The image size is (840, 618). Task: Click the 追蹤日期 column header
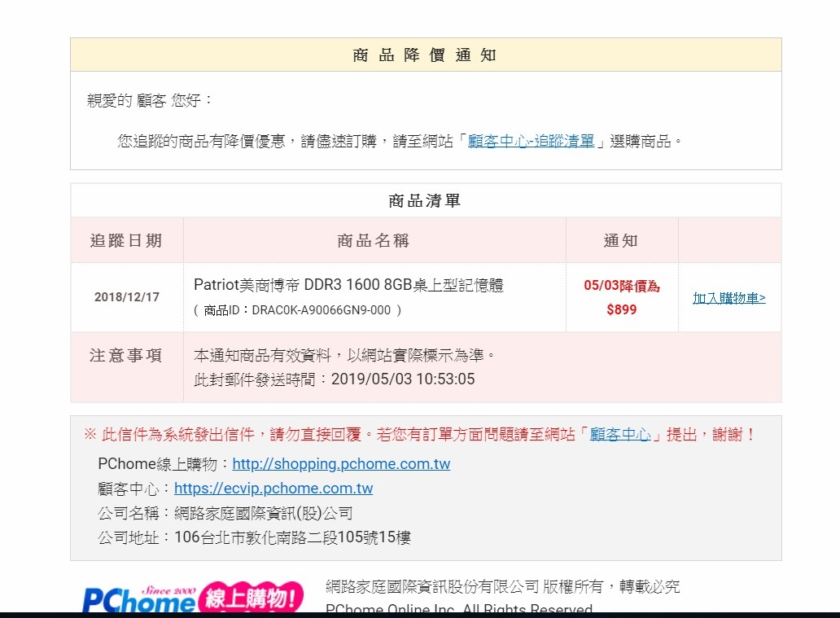point(126,241)
